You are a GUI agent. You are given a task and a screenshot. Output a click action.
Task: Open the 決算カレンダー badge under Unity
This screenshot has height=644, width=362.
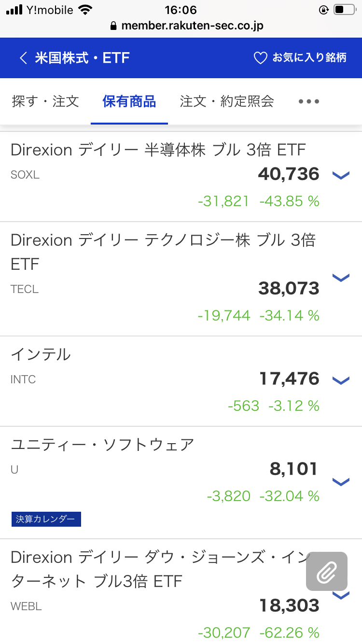coord(46,519)
